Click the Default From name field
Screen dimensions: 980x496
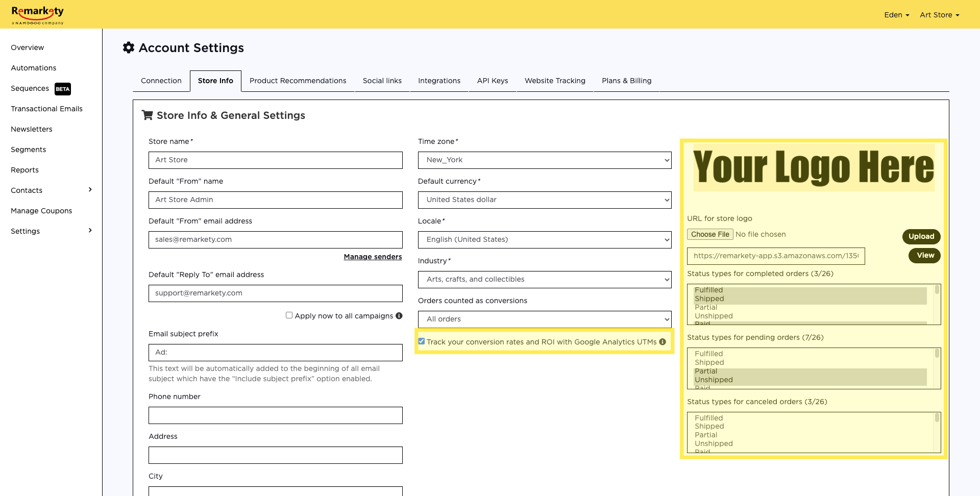(276, 200)
